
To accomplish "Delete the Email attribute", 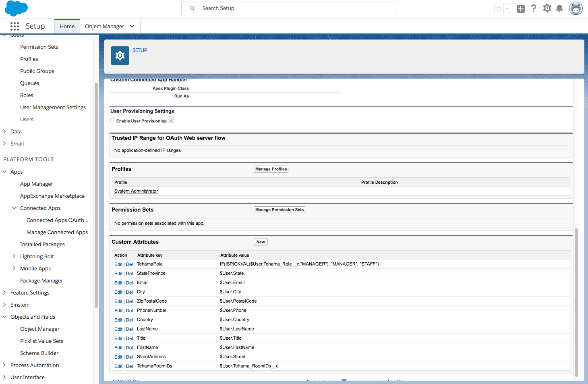I will click(x=129, y=283).
